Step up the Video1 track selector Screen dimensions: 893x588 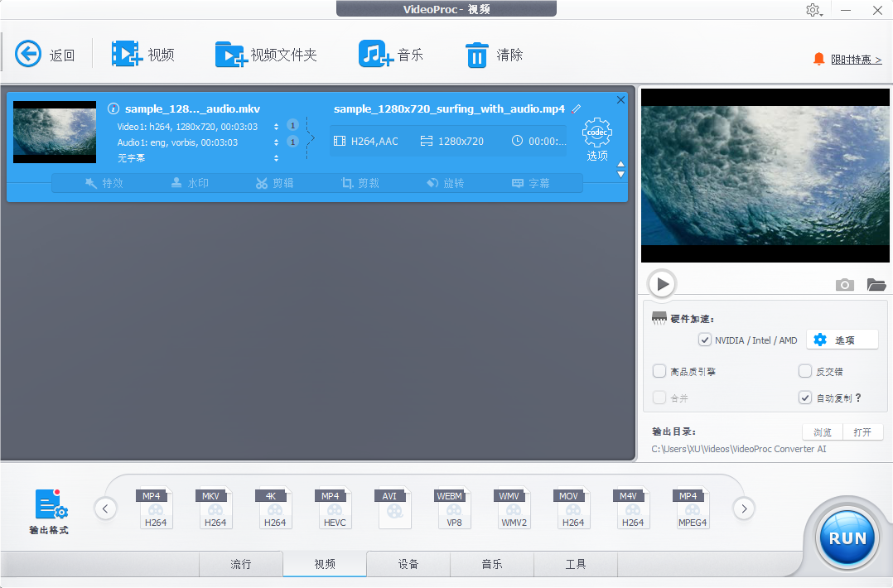275,122
